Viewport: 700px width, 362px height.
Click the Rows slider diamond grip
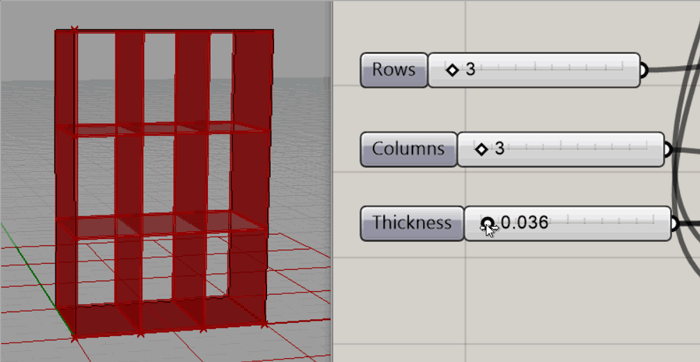coord(453,70)
